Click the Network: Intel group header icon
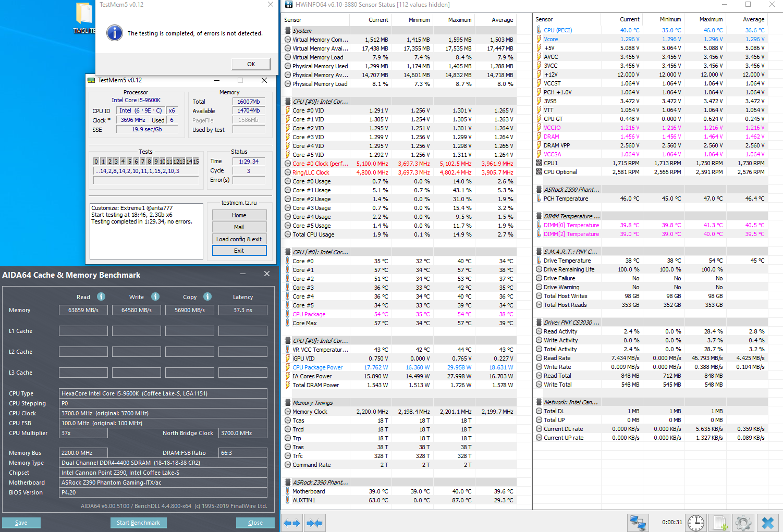Screen dimensions: 783x532 tap(539, 402)
